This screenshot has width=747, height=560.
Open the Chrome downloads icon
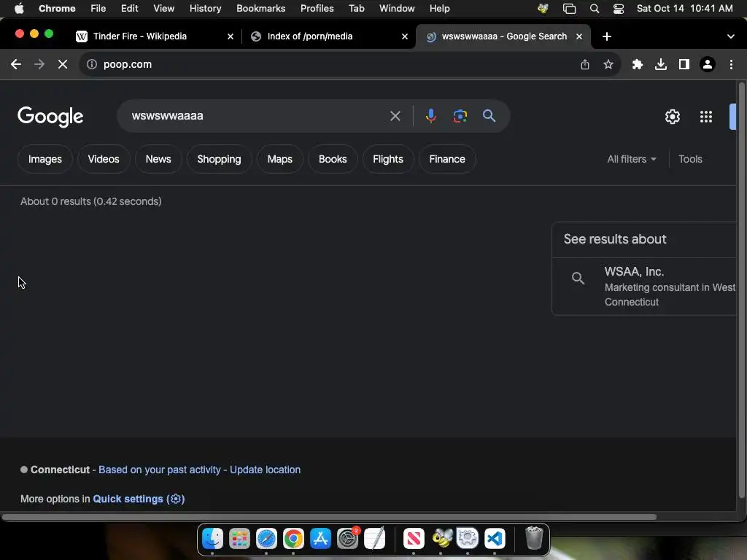pyautogui.click(x=661, y=64)
